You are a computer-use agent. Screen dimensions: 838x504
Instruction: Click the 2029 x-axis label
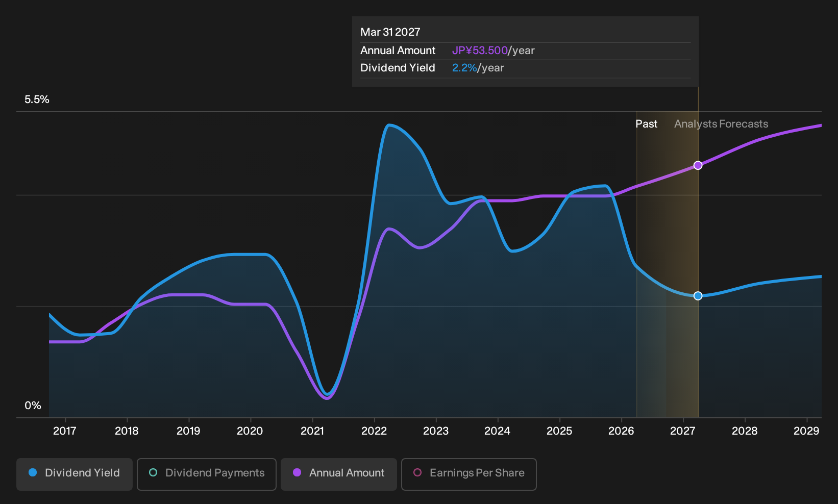[x=806, y=431]
